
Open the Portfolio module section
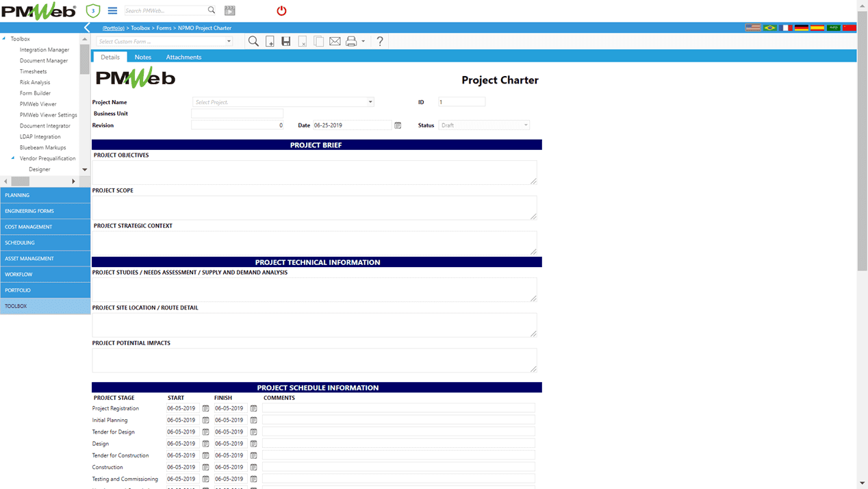pos(45,290)
